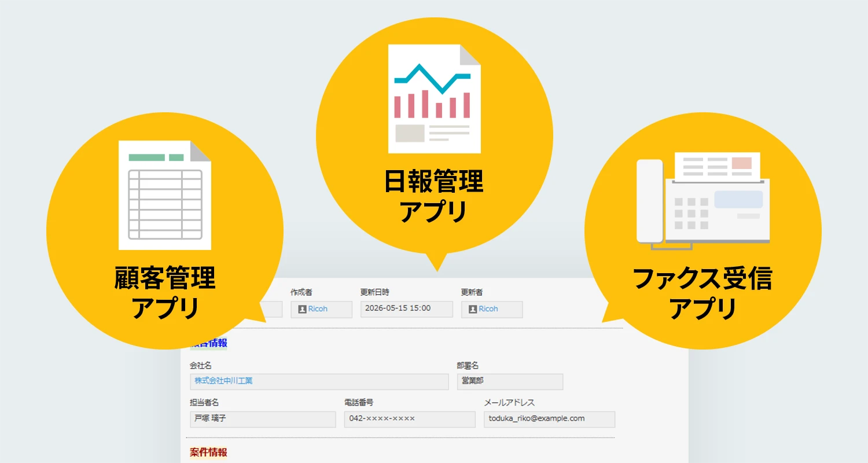Click the 電話番号 field label
Screen dimensions: 868x463
359,403
